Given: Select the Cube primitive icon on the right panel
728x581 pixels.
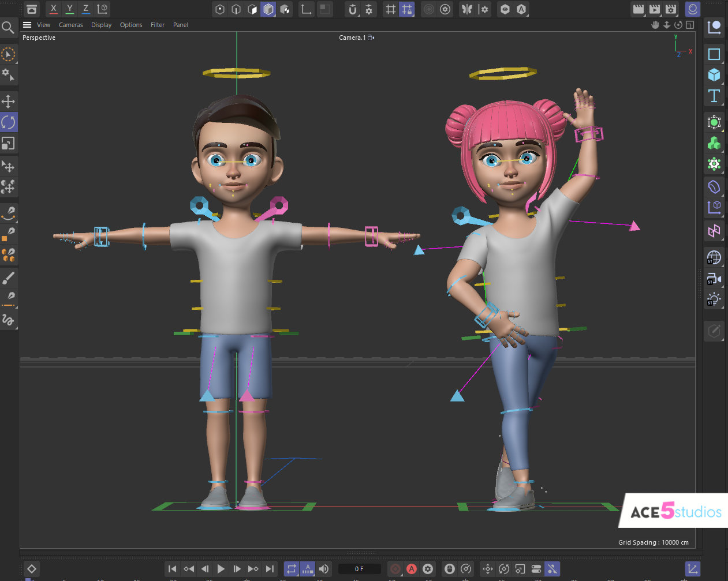Looking at the screenshot, I should click(x=714, y=75).
